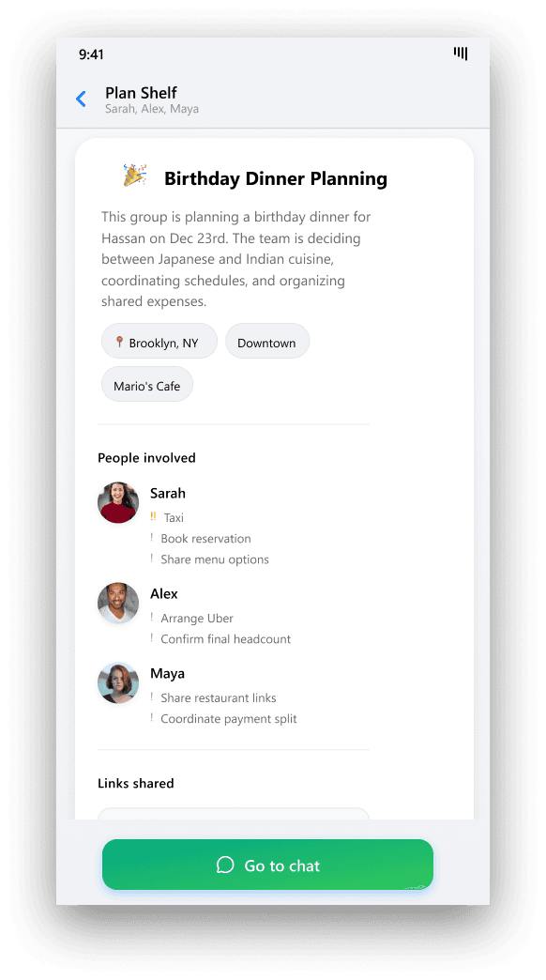The width and height of the screenshot is (546, 980).
Task: Tap the Mario's Cafe chip
Action: click(146, 384)
